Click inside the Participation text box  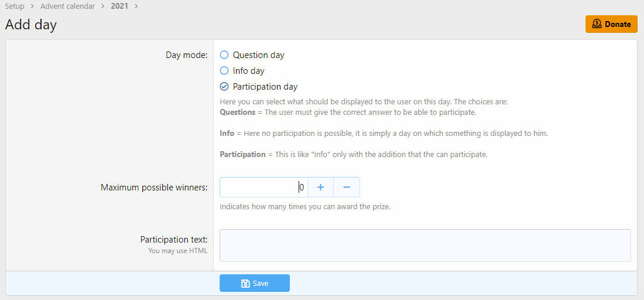coord(425,246)
